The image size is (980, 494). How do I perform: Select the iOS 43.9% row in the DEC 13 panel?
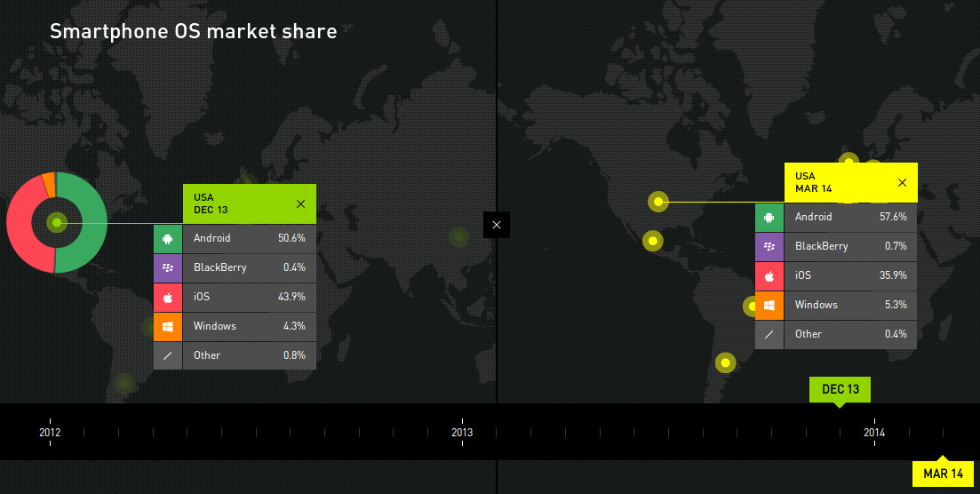click(249, 297)
